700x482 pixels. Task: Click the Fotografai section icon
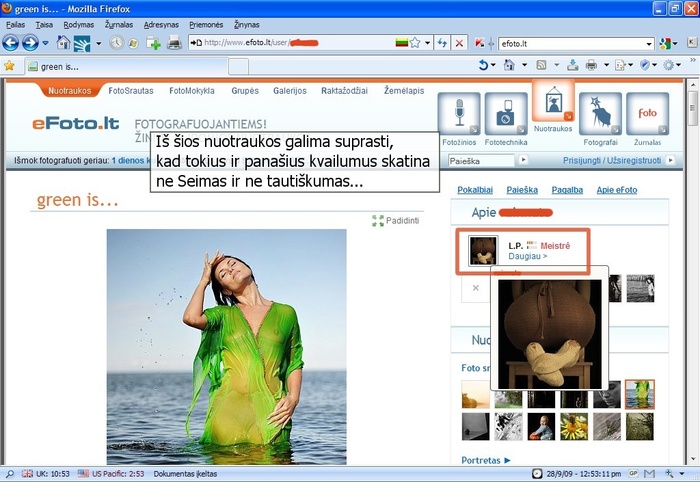click(x=600, y=114)
